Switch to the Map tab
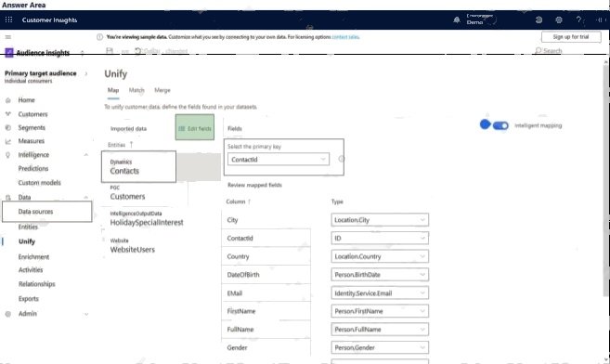Image resolution: width=610 pixels, height=364 pixels. point(113,90)
